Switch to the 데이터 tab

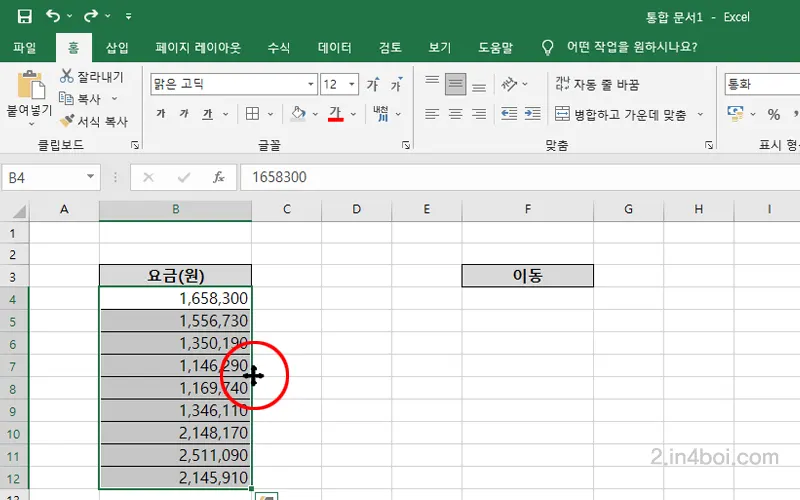(335, 47)
